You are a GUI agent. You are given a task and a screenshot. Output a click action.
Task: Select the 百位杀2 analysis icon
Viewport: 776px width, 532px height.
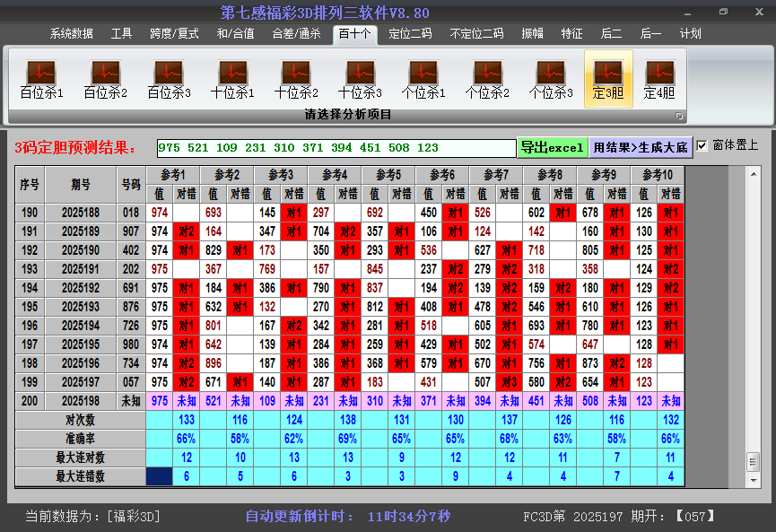tap(106, 79)
